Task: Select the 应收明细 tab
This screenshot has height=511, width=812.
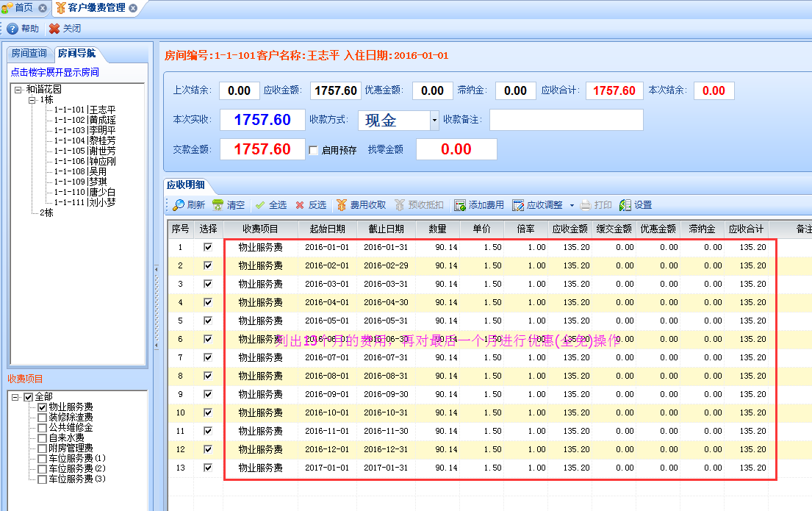Action: [x=185, y=185]
